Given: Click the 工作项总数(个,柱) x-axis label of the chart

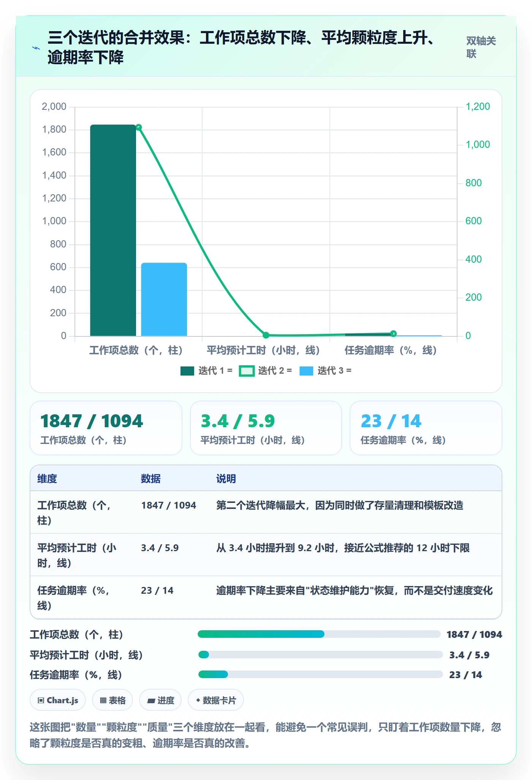Looking at the screenshot, I should 136,350.
